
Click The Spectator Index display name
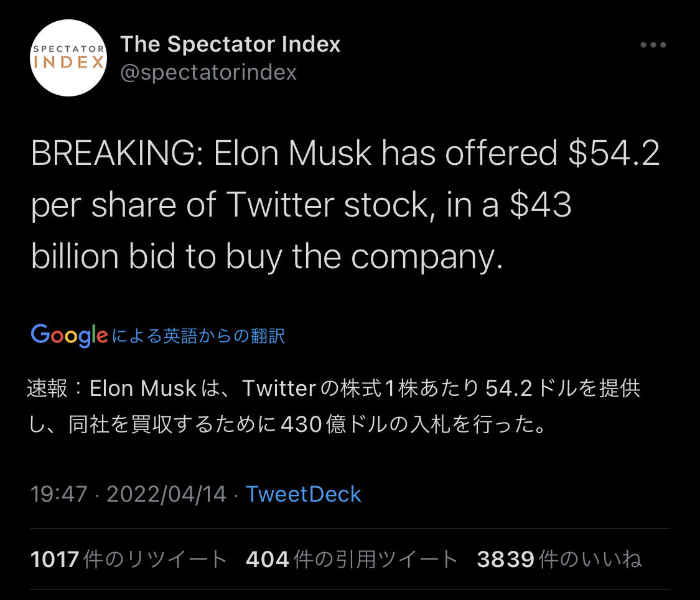click(230, 44)
